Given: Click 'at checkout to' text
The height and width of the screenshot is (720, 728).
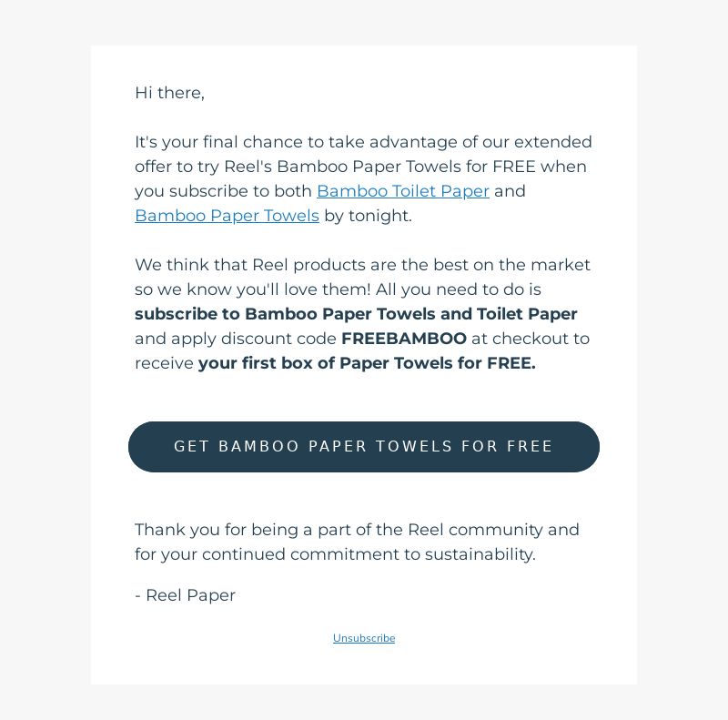Looking at the screenshot, I should pos(531,339).
